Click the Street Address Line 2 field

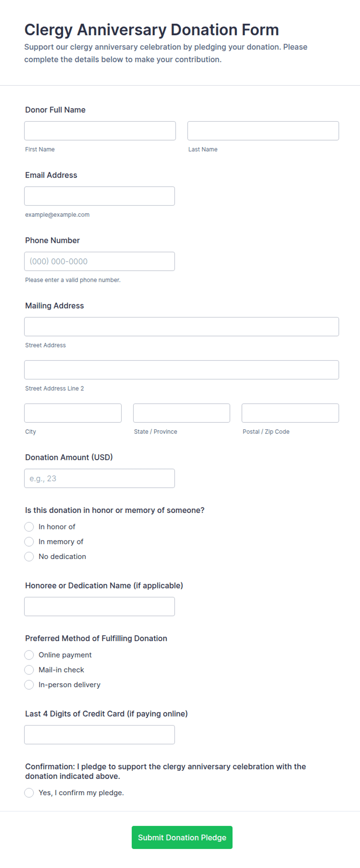182,370
